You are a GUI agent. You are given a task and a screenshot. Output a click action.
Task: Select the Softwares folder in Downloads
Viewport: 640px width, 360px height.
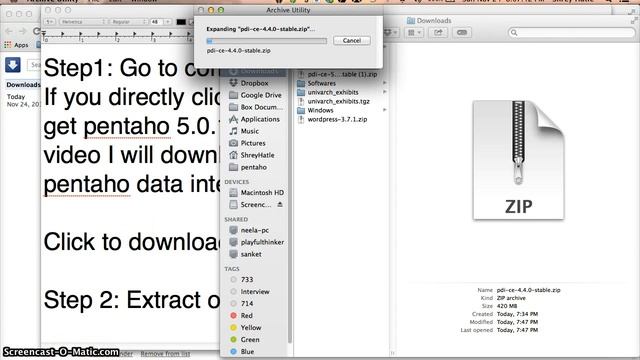322,83
